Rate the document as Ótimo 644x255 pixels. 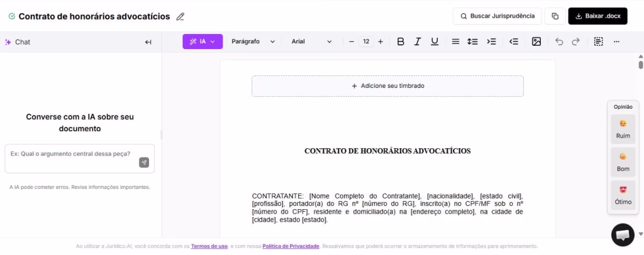tap(623, 195)
